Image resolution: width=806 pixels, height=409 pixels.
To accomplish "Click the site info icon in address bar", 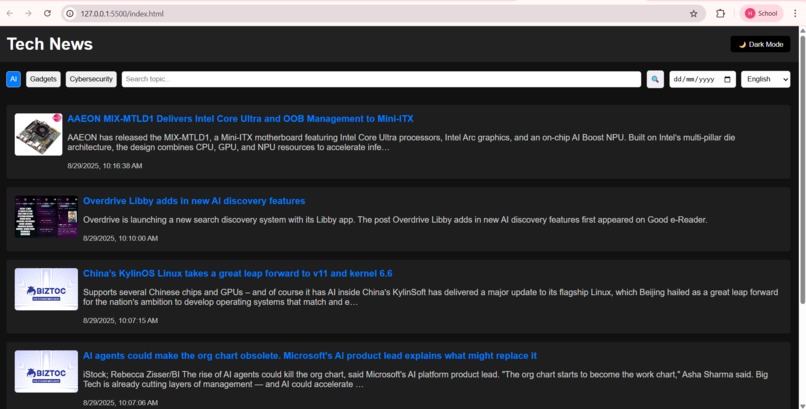I will pyautogui.click(x=70, y=14).
